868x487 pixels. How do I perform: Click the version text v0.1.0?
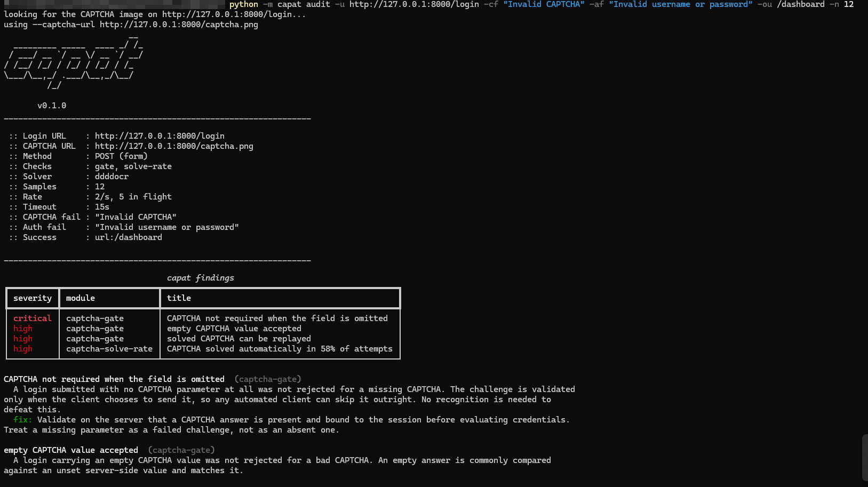pos(52,106)
